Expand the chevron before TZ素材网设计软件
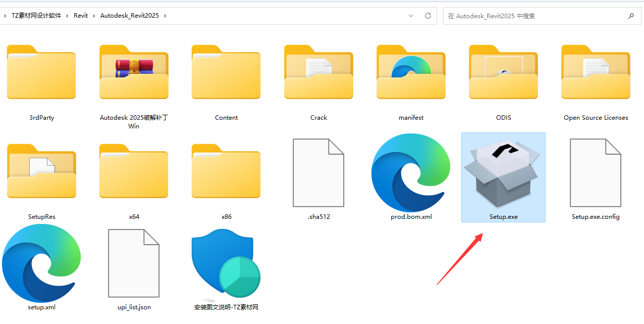Screen dimensions: 644x324 point(5,16)
